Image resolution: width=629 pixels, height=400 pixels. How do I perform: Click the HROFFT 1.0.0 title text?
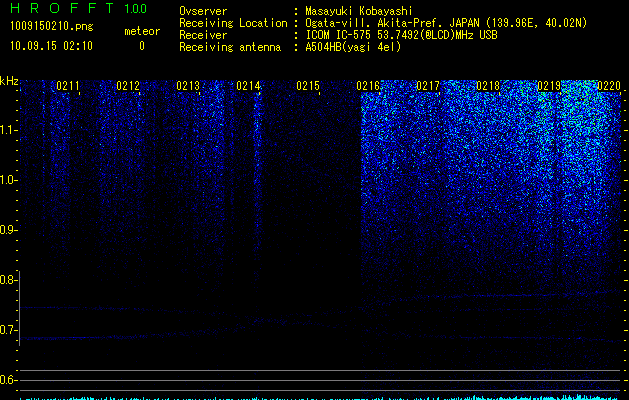pos(79,8)
